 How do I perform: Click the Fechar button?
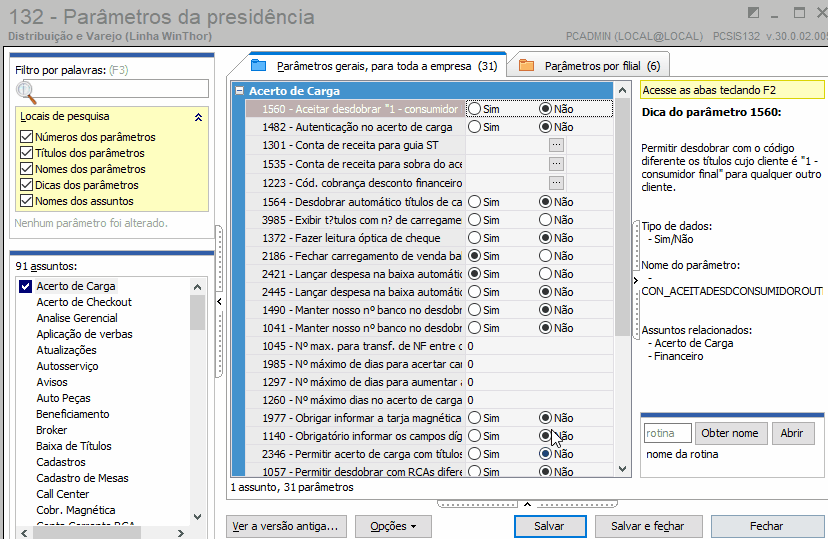pyautogui.click(x=767, y=526)
